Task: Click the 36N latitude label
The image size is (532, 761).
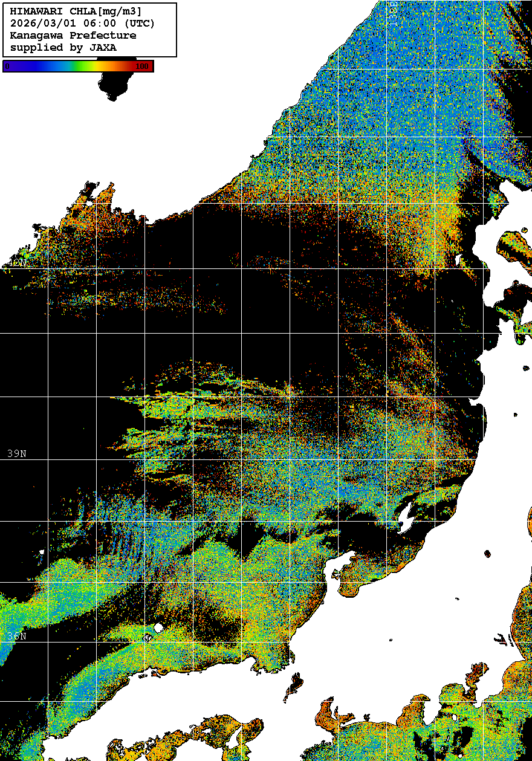Action: coord(16,636)
